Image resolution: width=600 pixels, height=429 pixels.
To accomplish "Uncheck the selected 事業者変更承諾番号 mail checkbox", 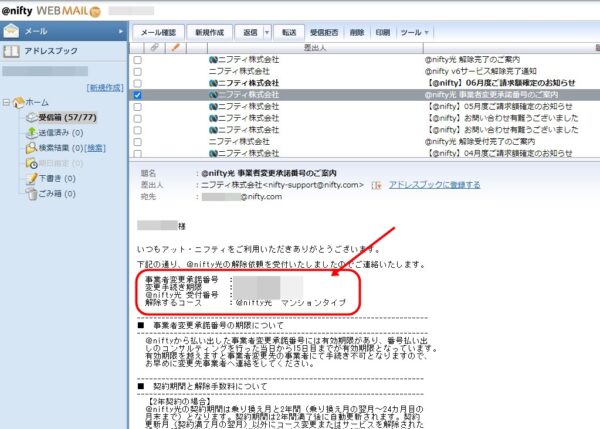I will pos(137,95).
